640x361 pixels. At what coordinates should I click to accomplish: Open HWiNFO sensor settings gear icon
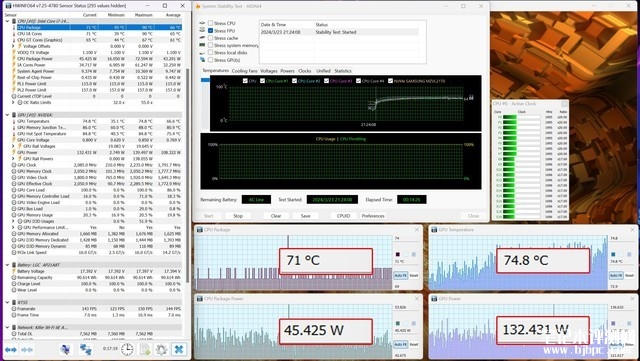[162, 350]
